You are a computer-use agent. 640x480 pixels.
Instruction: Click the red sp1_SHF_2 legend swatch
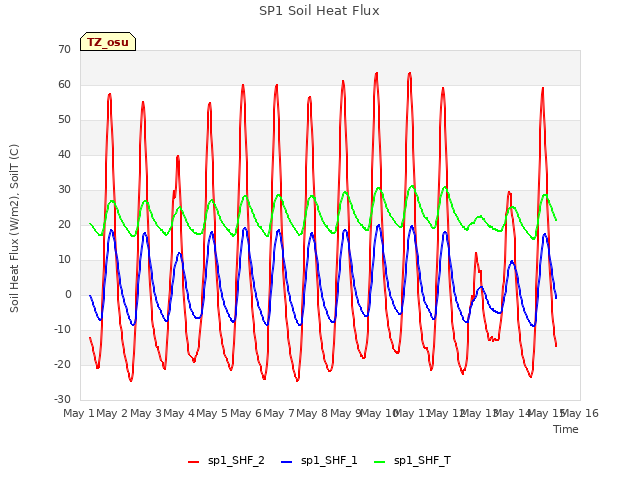point(193,462)
